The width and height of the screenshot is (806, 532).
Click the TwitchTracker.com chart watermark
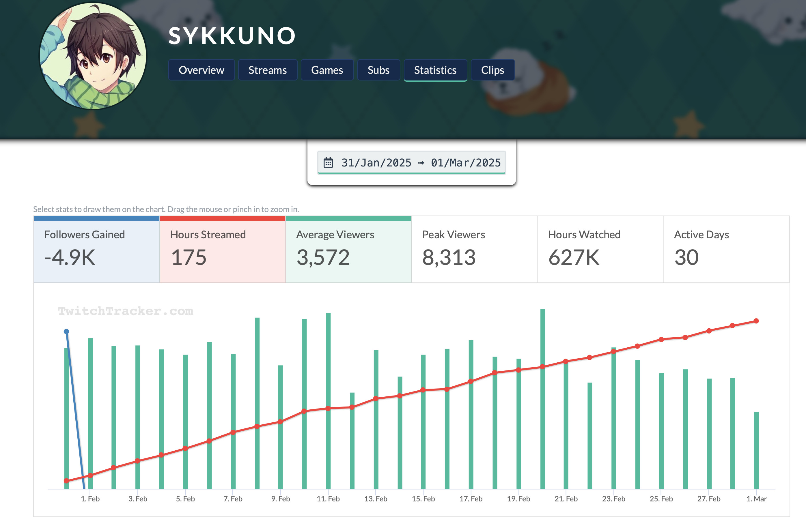[125, 311]
